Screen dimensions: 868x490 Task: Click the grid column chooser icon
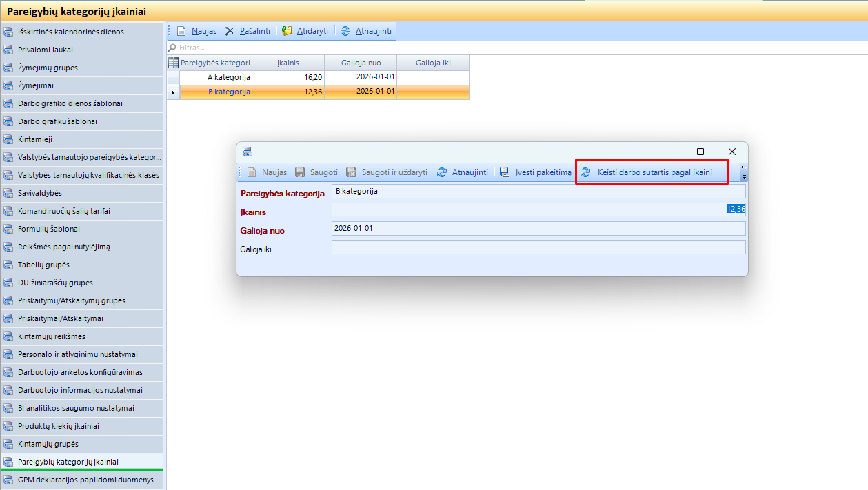point(173,63)
